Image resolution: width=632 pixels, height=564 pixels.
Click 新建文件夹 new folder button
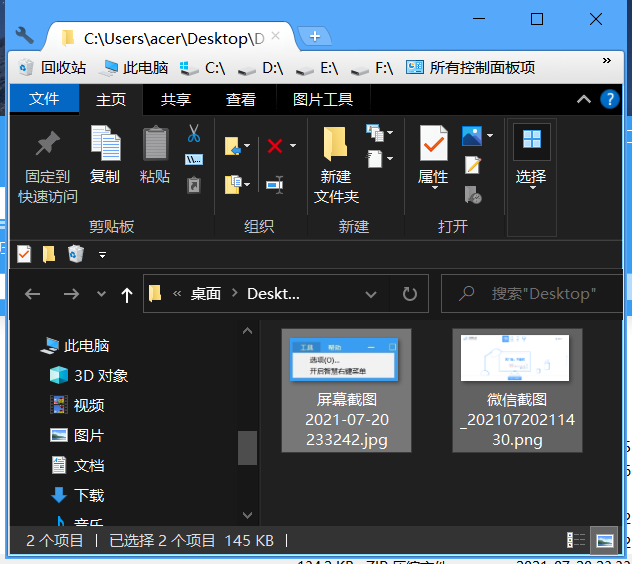coord(336,164)
